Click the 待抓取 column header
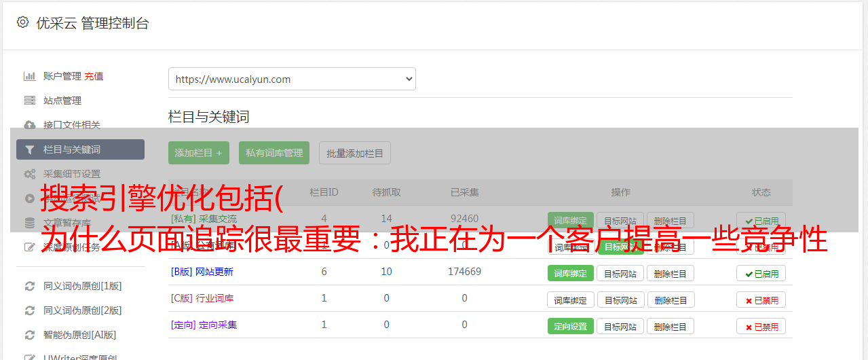This screenshot has width=868, height=360. pyautogui.click(x=386, y=192)
